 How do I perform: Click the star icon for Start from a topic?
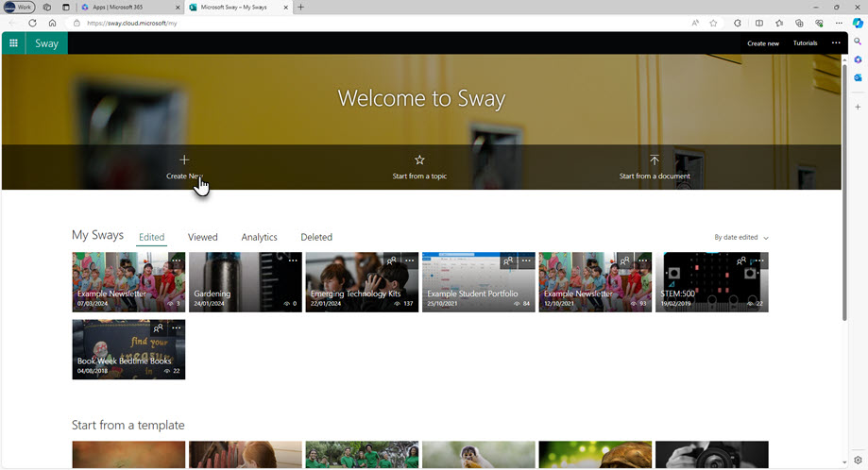click(x=419, y=159)
